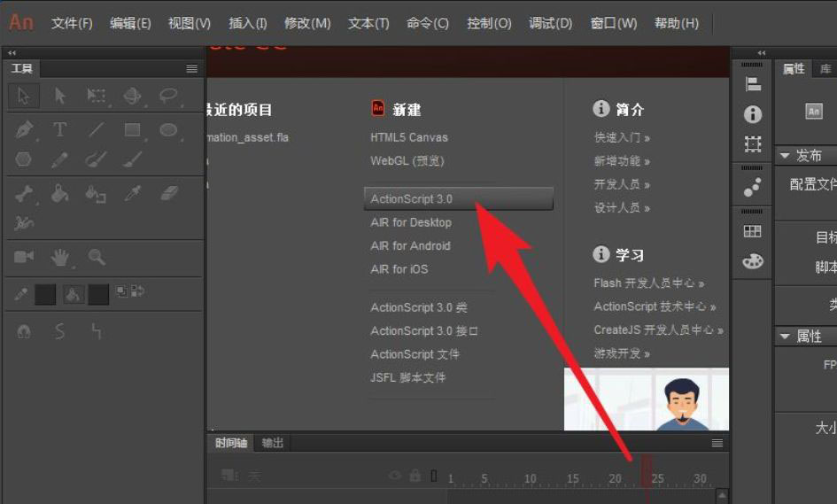Open the 文件(F) menu
The width and height of the screenshot is (837, 504).
(72, 24)
